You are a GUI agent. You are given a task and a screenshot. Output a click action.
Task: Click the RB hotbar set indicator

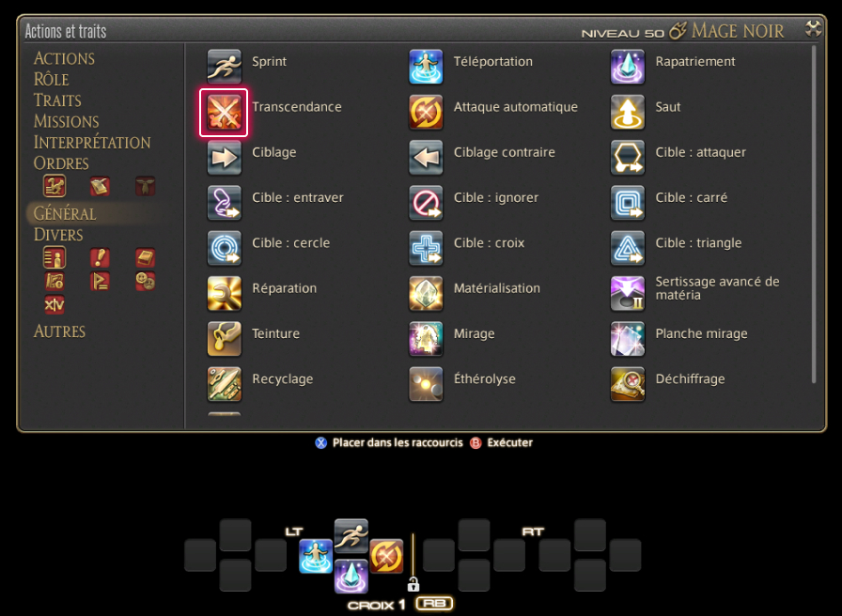[x=434, y=604]
